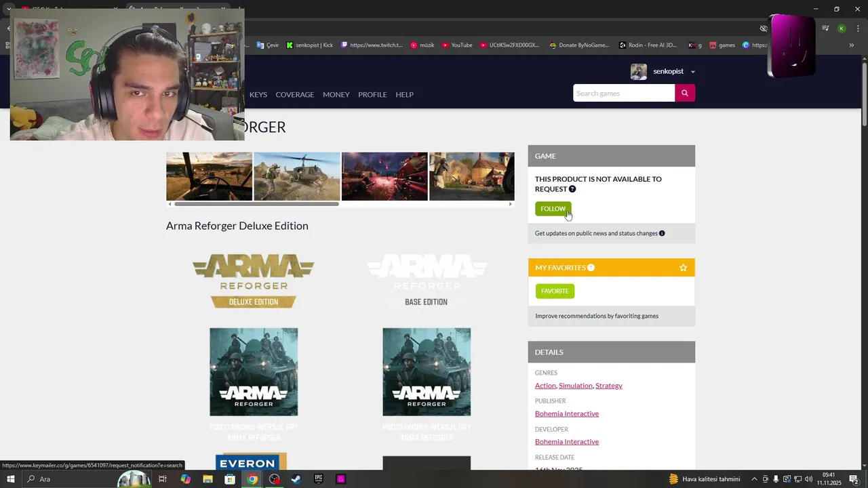Viewport: 868px width, 488px height.
Task: Open the Çevir bookmark
Action: tap(268, 45)
